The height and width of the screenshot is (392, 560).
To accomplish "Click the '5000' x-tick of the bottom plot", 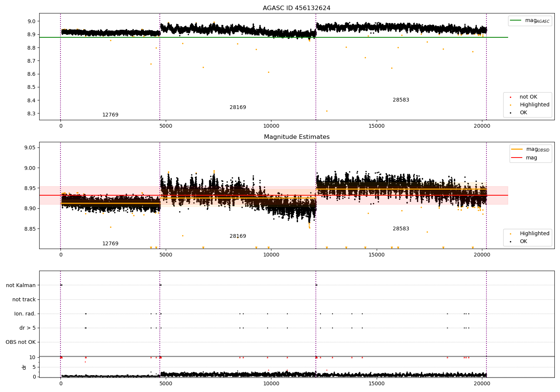I will [x=166, y=383].
